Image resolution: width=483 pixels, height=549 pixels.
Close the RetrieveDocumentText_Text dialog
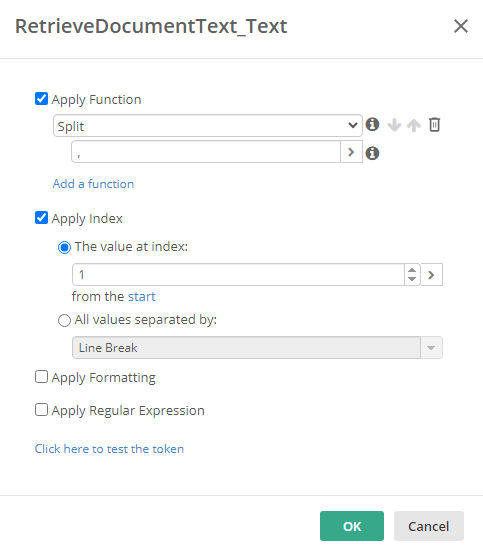461,26
